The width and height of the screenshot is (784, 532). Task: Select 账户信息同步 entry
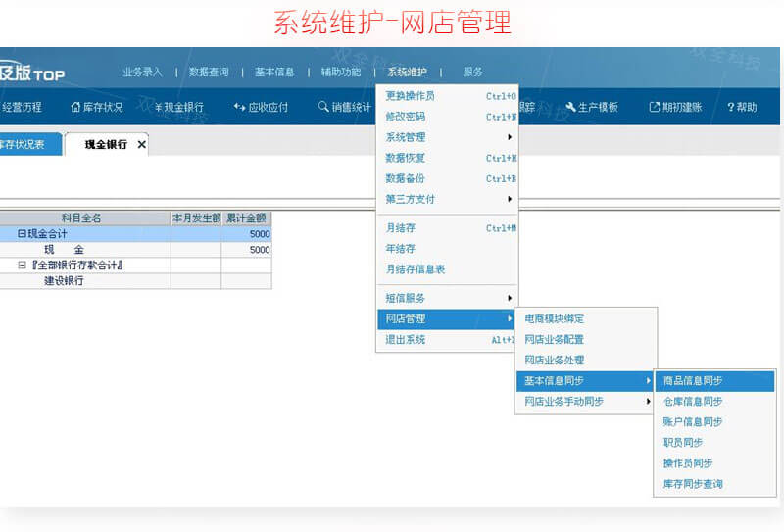click(x=715, y=422)
